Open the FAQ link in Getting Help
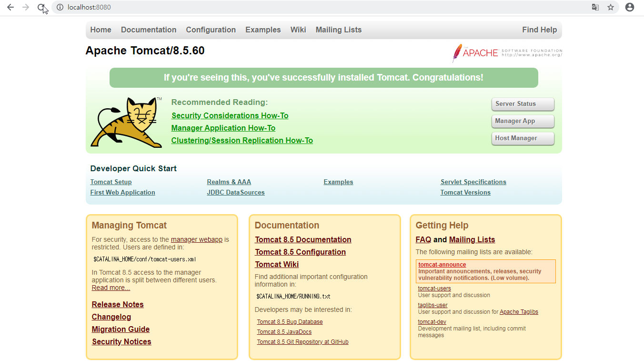The width and height of the screenshot is (644, 361). pyautogui.click(x=423, y=239)
